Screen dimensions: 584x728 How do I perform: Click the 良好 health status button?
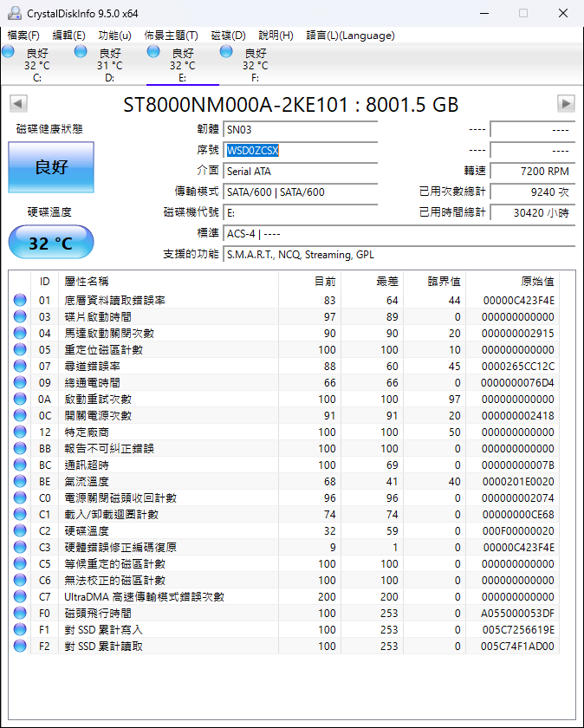(x=51, y=167)
